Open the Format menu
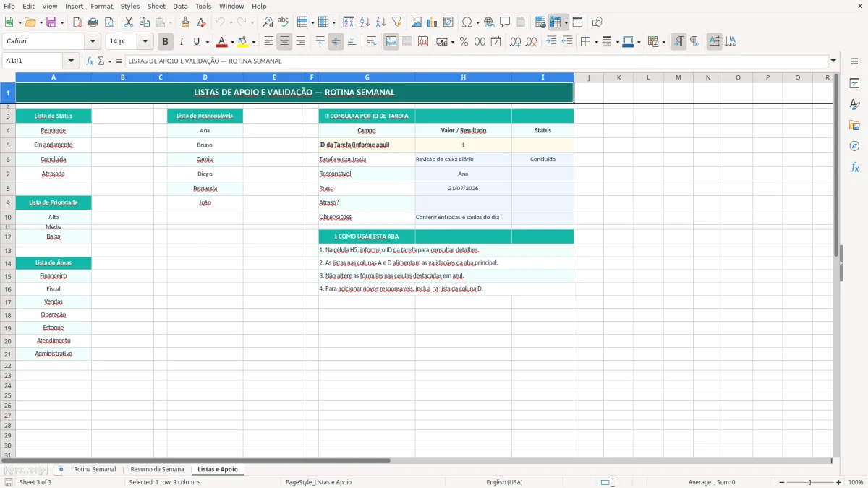Viewport: 868px width, 488px height. pos(101,6)
